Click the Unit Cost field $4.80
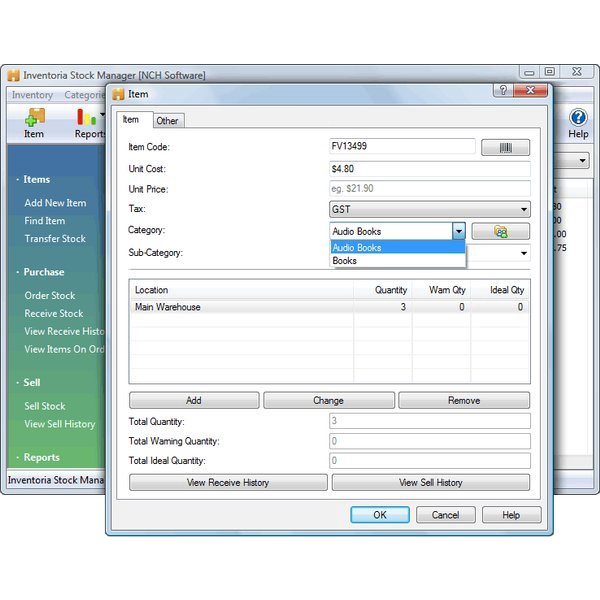 [x=430, y=169]
